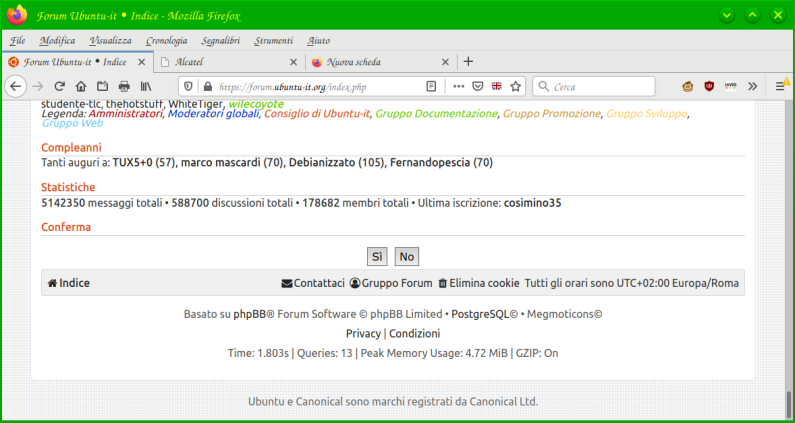
Task: Open the cosimino35 newest member link
Action: (532, 203)
